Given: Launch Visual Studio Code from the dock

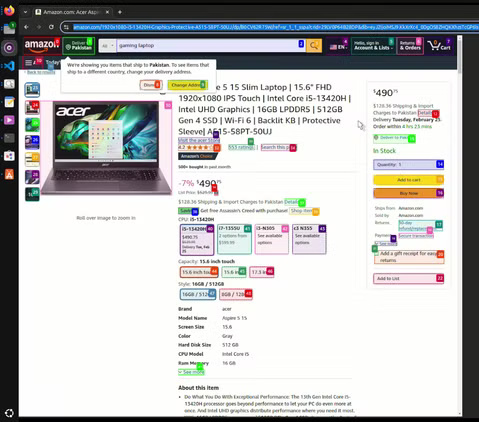Looking at the screenshot, I should tap(9, 66).
